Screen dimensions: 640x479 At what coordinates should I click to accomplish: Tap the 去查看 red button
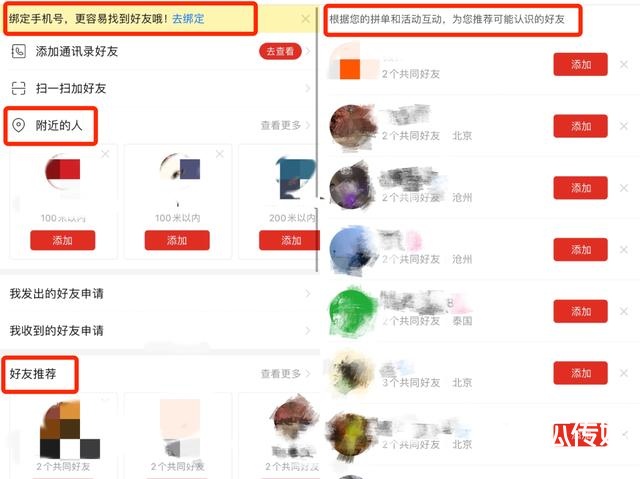pos(280,51)
